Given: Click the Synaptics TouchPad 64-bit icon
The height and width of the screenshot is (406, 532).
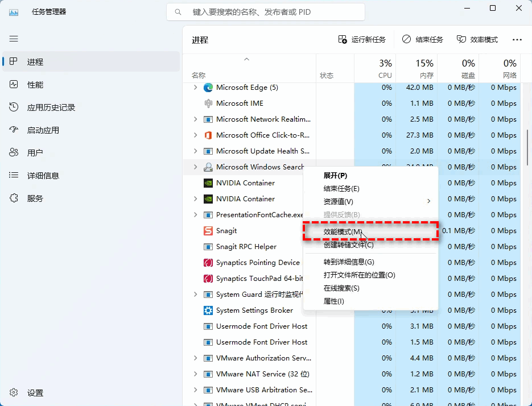Looking at the screenshot, I should click(208, 279).
